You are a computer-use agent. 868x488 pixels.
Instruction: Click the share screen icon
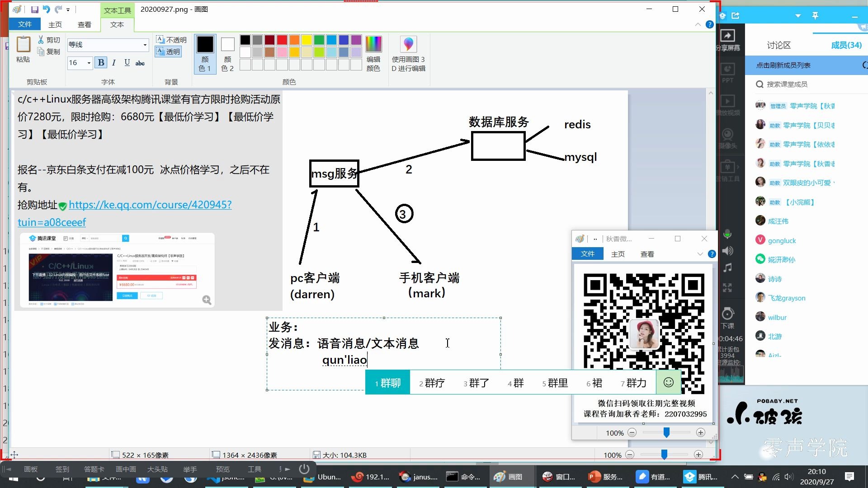(x=727, y=36)
